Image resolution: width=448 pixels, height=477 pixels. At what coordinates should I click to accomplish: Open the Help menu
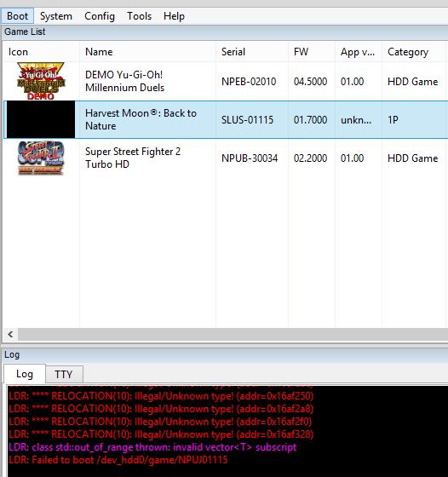click(174, 16)
